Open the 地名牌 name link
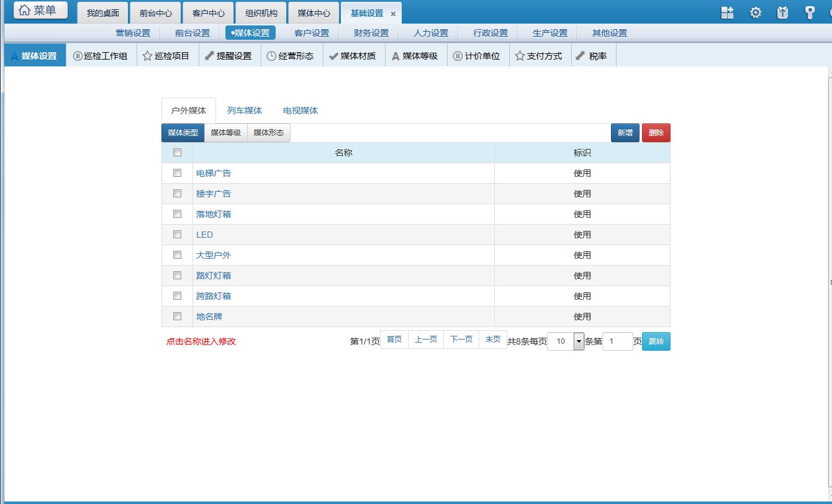The height and width of the screenshot is (504, 832). (x=209, y=317)
